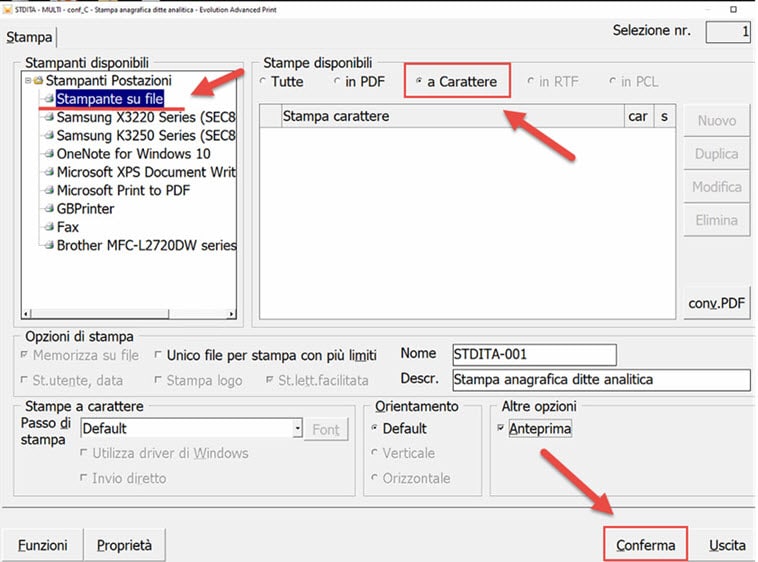The height and width of the screenshot is (562, 758).
Task: Collapse the Stampanti Postazioni tree node
Action: 28,80
